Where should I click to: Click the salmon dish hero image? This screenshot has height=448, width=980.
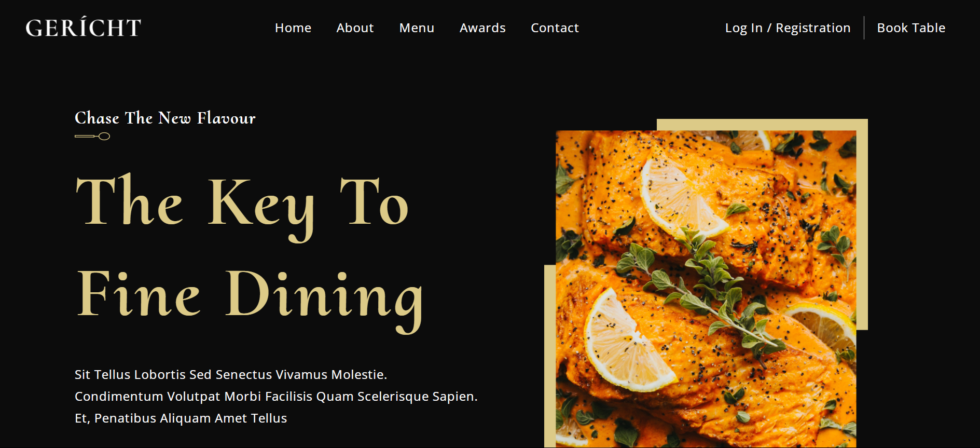(706, 289)
